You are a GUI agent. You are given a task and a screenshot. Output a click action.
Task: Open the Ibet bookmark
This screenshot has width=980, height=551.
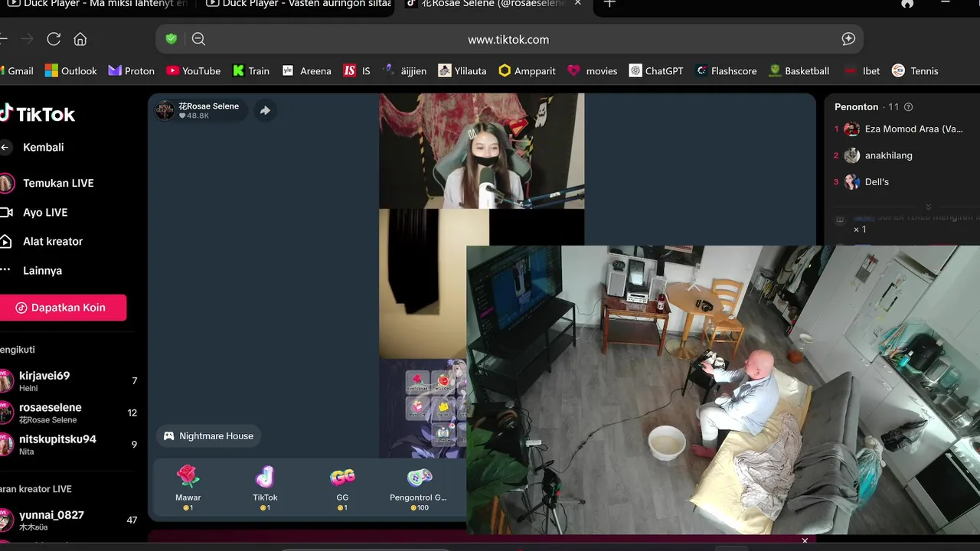(x=862, y=70)
